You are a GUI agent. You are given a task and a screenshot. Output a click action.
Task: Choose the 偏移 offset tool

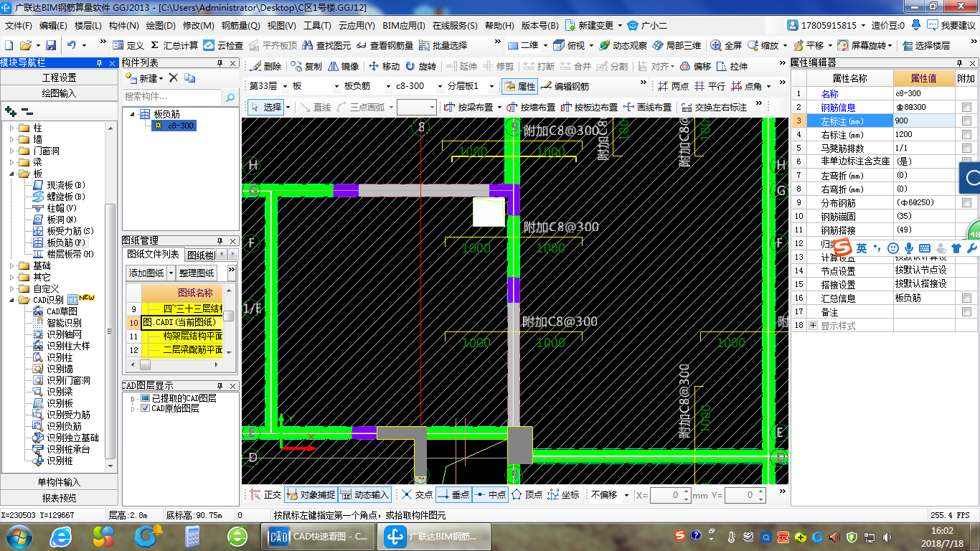coord(695,66)
